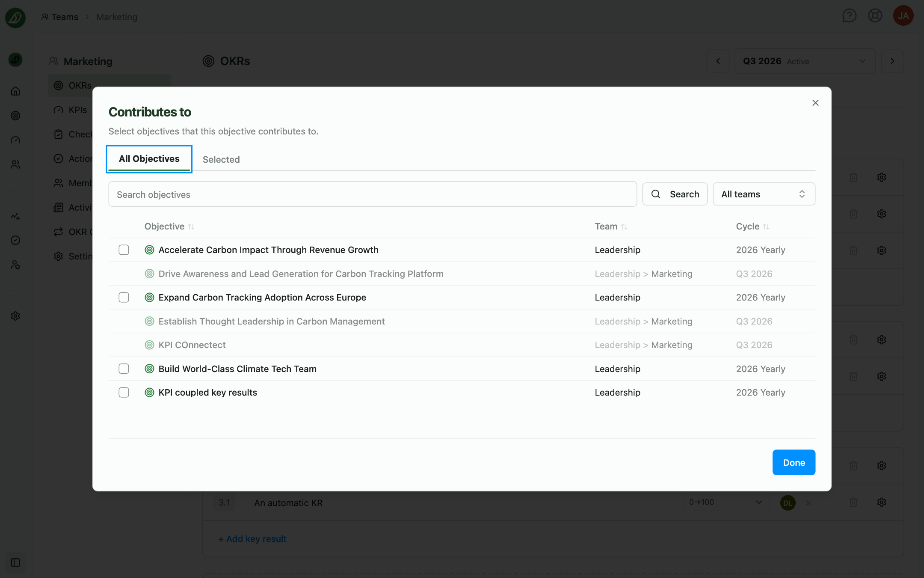Open the JA user avatar menu
Screen dimensions: 924x578
click(903, 16)
